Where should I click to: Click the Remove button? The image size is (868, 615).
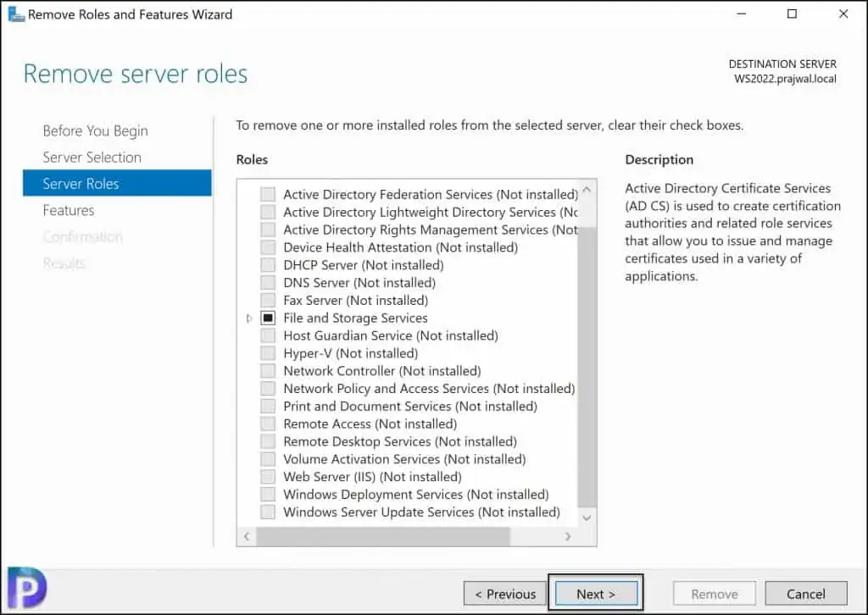point(714,594)
